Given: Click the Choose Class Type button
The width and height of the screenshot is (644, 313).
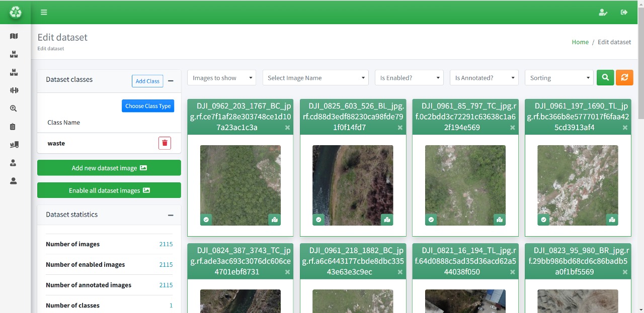Looking at the screenshot, I should (148, 106).
